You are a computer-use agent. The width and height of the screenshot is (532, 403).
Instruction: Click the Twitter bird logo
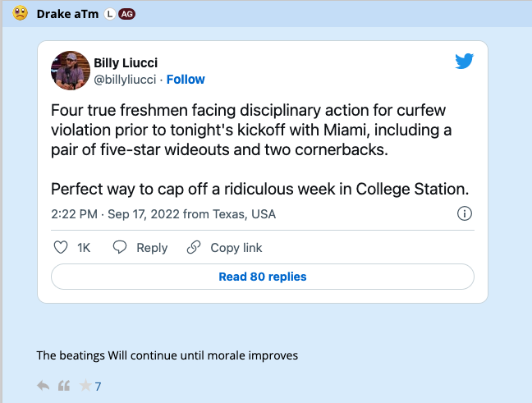464,61
